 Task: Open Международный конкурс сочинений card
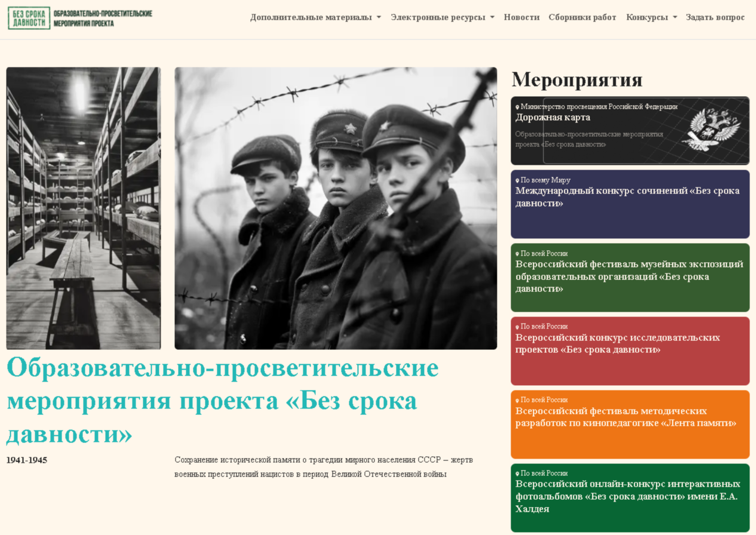630,204
